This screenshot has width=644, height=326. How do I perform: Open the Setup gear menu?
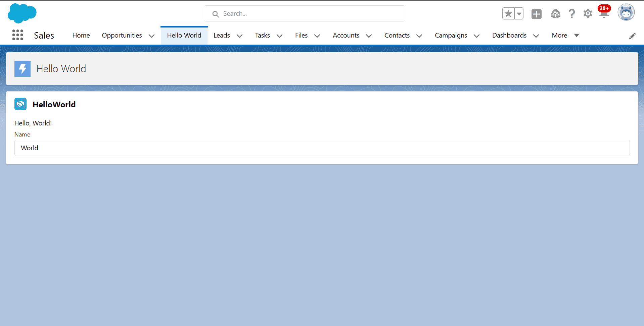pyautogui.click(x=588, y=14)
